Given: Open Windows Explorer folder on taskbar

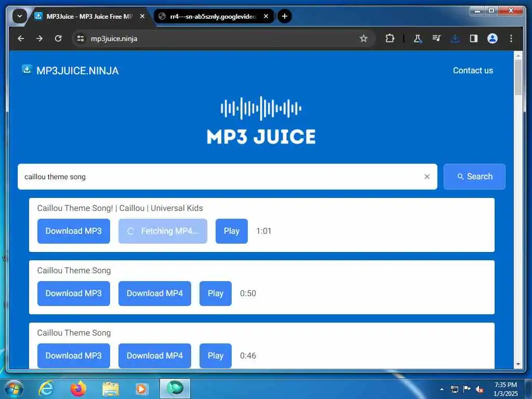Looking at the screenshot, I should point(111,389).
